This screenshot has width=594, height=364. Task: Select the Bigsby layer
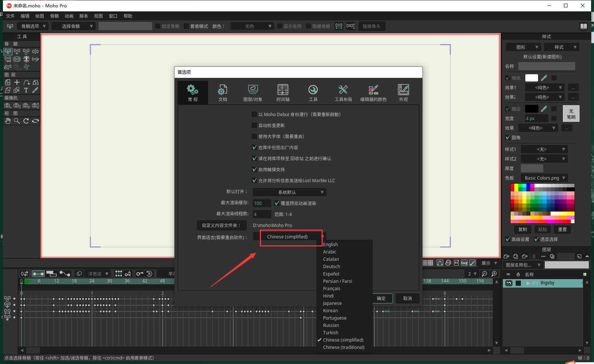547,283
